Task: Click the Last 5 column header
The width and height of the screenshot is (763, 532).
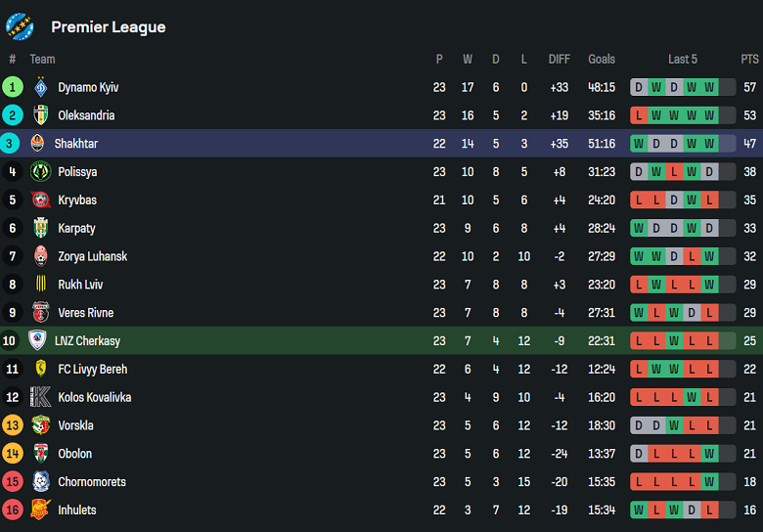Action: pyautogui.click(x=683, y=60)
